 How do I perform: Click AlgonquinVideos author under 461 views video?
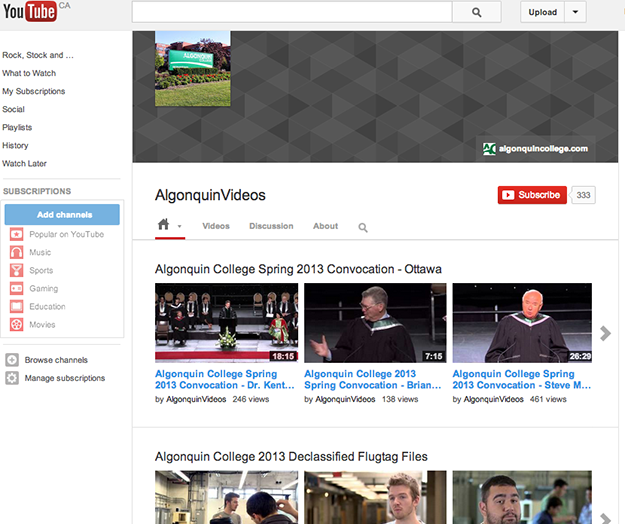pyautogui.click(x=493, y=399)
